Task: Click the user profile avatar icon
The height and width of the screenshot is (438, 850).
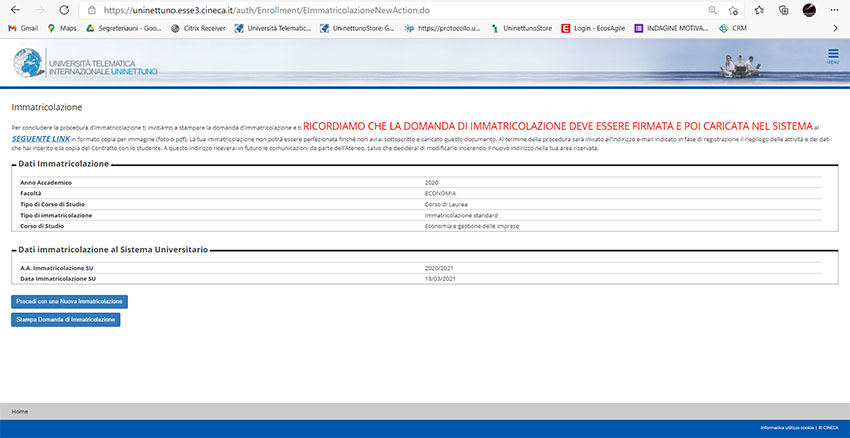Action: click(x=809, y=10)
